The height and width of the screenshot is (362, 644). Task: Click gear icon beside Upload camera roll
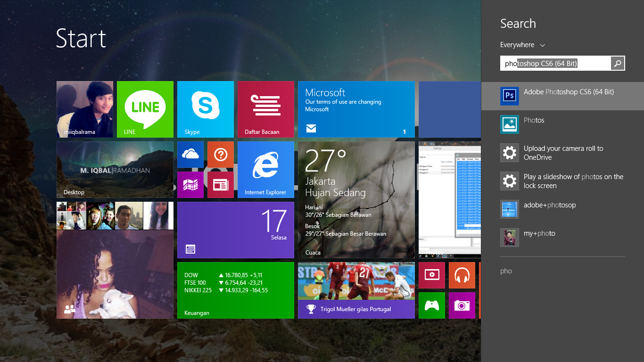tap(510, 153)
